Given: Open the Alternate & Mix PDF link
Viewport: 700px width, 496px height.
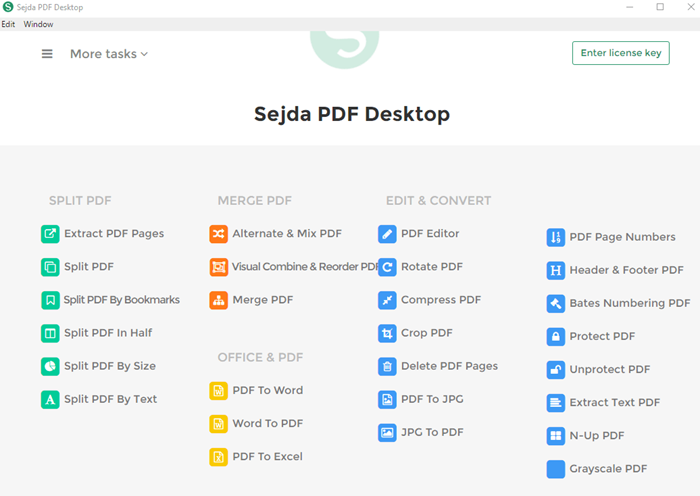Looking at the screenshot, I should pos(287,233).
